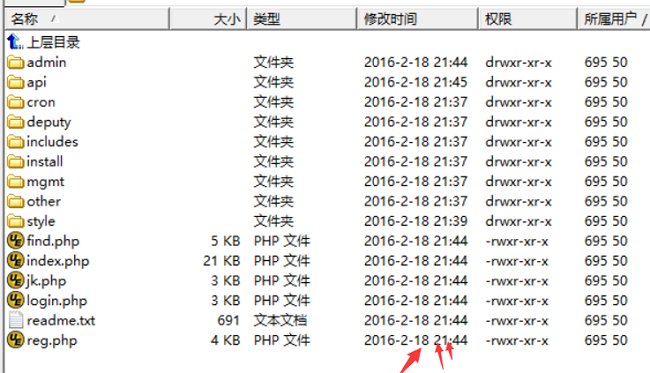The height and width of the screenshot is (373, 650).
Task: Click the 文件夹 type in deputy row
Action: [274, 122]
